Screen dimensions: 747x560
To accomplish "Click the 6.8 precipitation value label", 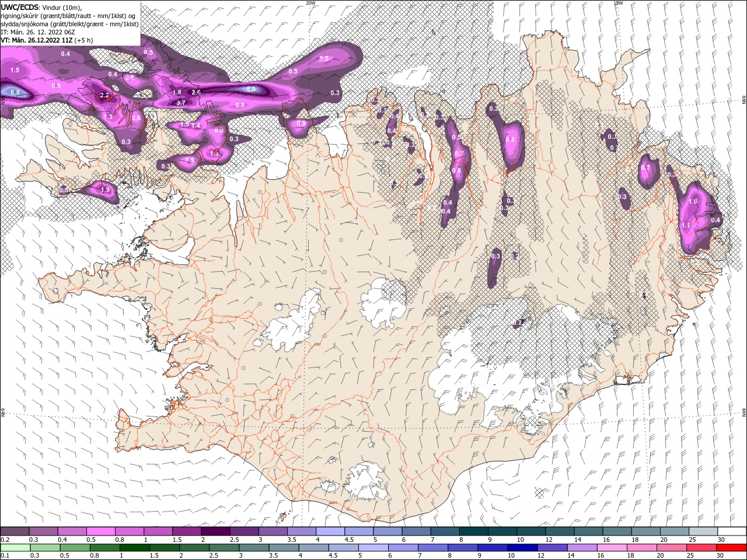I will coord(15,92).
